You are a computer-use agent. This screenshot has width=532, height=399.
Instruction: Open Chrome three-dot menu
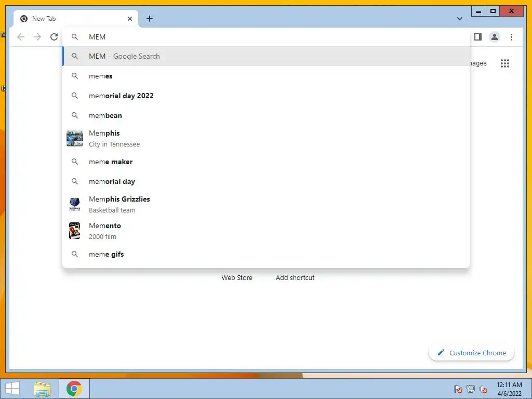[x=511, y=37]
